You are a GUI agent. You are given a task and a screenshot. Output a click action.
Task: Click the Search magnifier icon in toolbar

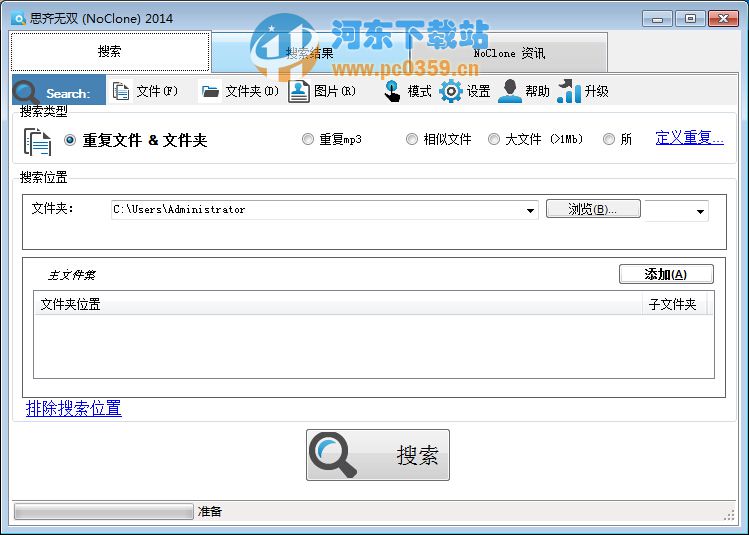click(26, 91)
